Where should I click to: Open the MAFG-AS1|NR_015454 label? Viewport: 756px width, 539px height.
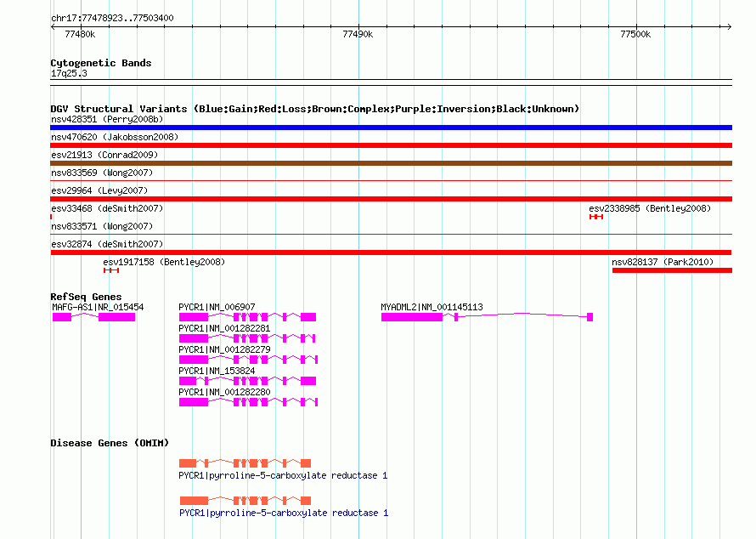(x=98, y=308)
